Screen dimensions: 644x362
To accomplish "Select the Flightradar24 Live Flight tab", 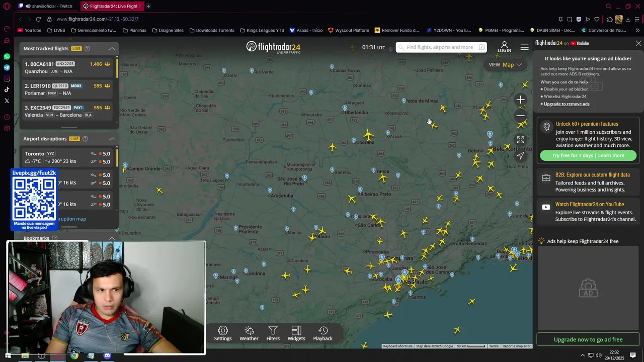I will coord(112,6).
